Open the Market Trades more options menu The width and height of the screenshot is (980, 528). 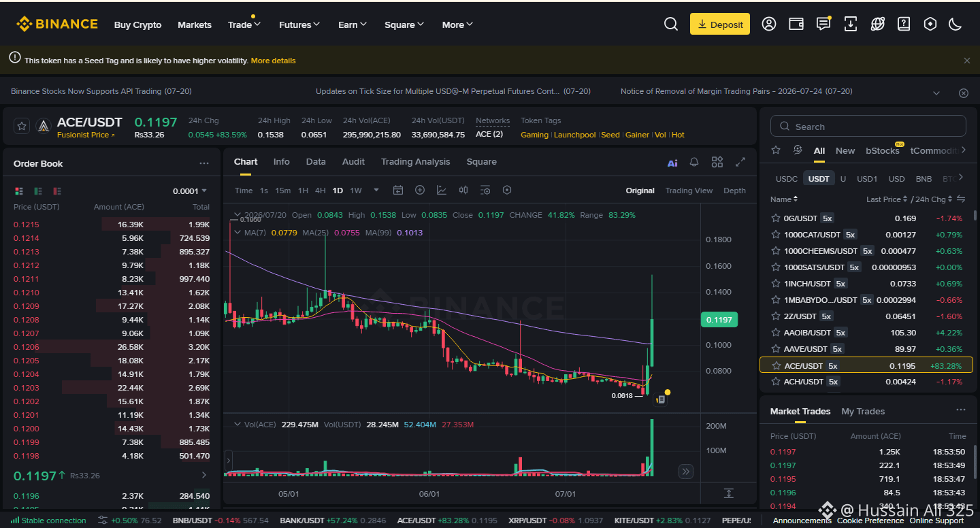961,410
